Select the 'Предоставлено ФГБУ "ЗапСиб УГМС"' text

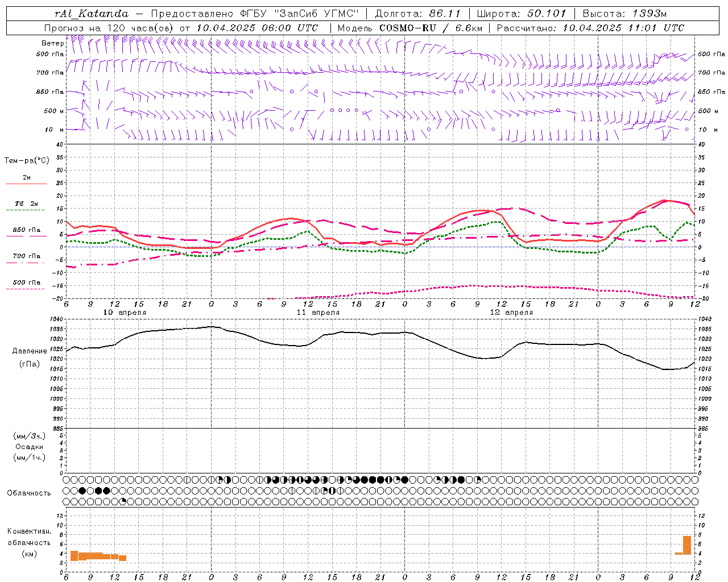pyautogui.click(x=255, y=14)
